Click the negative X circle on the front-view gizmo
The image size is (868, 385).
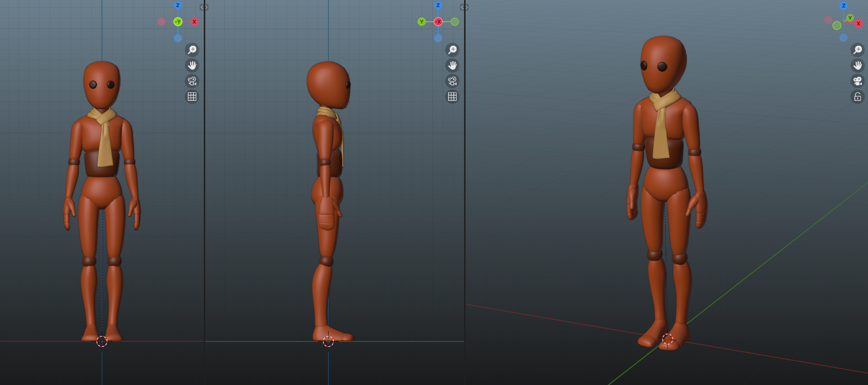click(161, 22)
